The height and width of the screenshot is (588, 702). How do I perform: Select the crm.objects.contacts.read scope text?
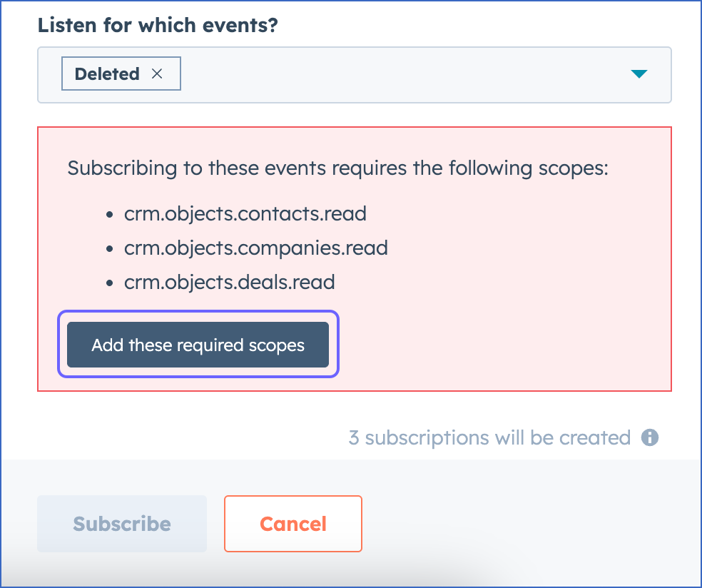pyautogui.click(x=245, y=213)
